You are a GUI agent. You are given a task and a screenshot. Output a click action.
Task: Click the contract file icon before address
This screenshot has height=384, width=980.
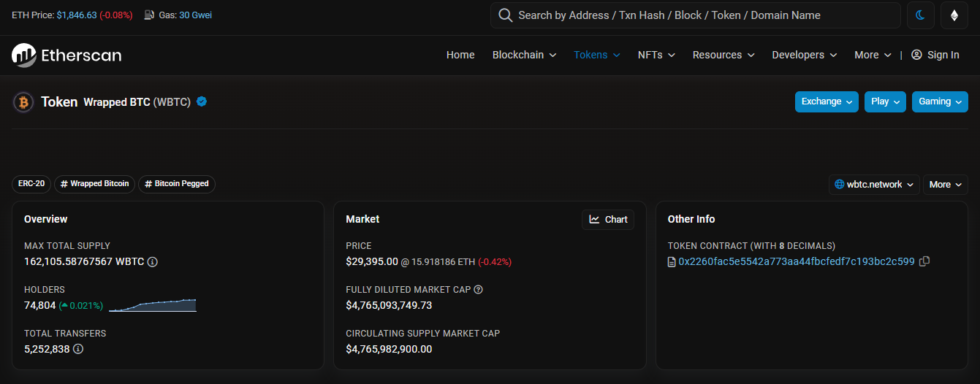672,262
